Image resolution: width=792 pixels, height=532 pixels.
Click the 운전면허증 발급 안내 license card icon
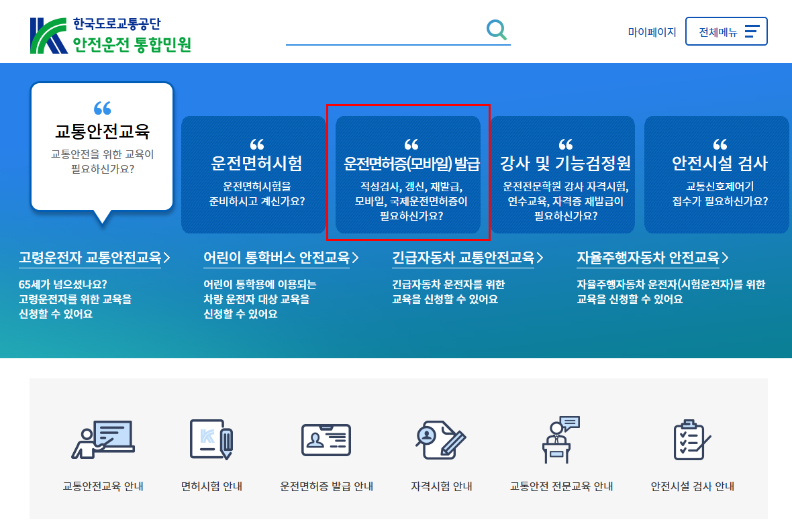coord(326,439)
